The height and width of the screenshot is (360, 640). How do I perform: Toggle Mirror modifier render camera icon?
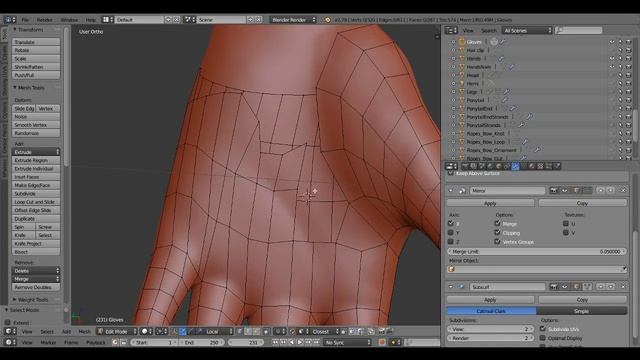[x=554, y=191]
